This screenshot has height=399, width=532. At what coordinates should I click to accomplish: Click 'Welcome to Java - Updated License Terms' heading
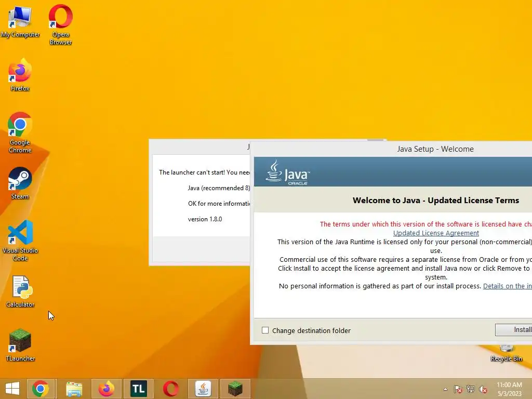point(436,200)
